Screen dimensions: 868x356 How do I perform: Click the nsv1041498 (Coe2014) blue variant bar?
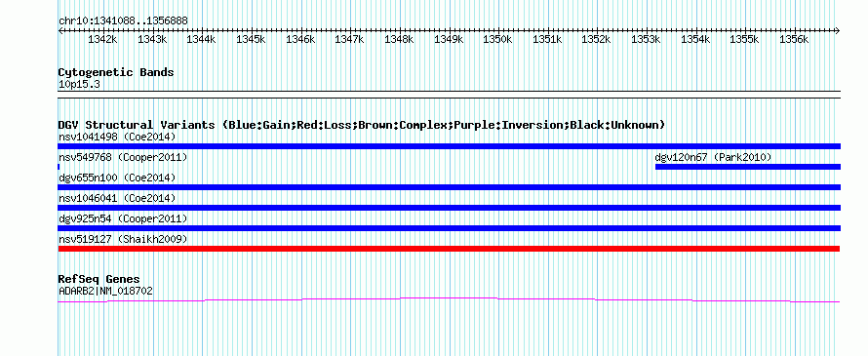point(449,146)
